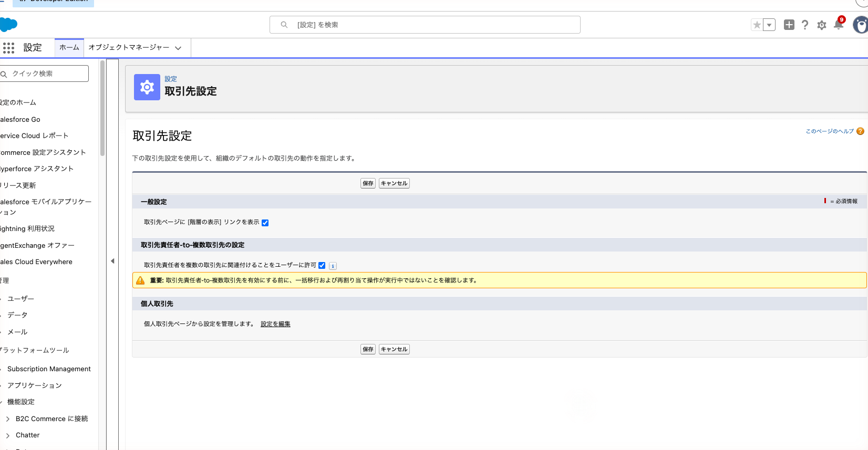This screenshot has height=450, width=868.
Task: Click the 個人取引先 section header text
Action: (157, 304)
